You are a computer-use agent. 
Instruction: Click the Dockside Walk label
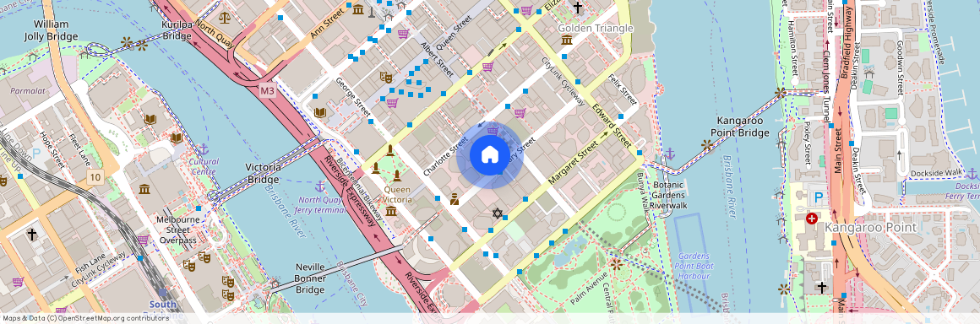coord(936,173)
